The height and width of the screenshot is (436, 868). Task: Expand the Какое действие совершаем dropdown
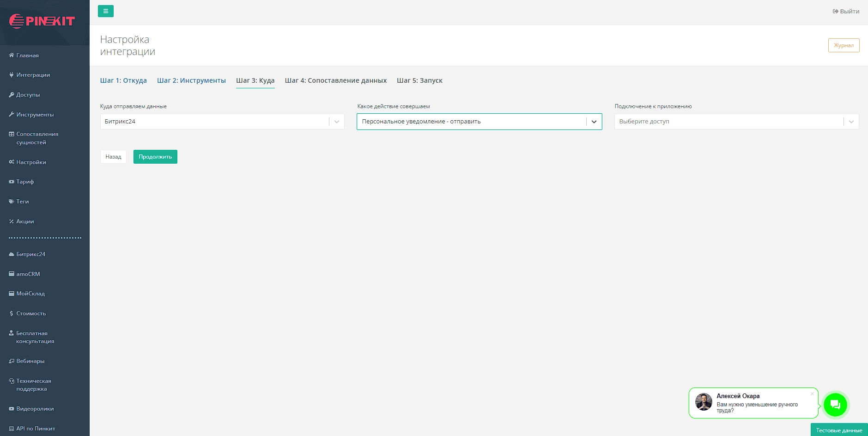594,122
